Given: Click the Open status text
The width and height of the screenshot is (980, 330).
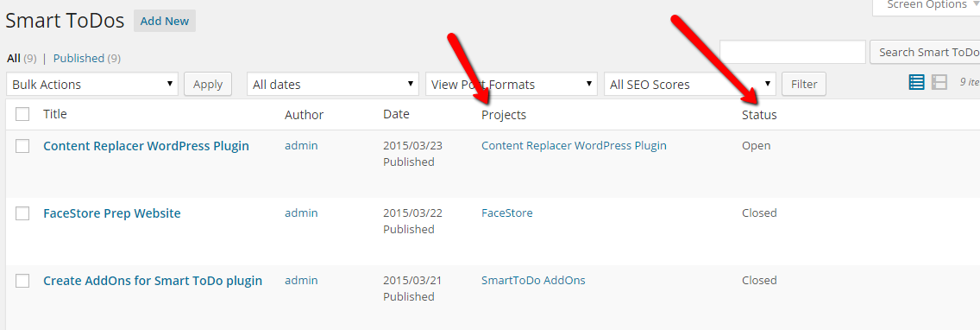Looking at the screenshot, I should click(757, 146).
